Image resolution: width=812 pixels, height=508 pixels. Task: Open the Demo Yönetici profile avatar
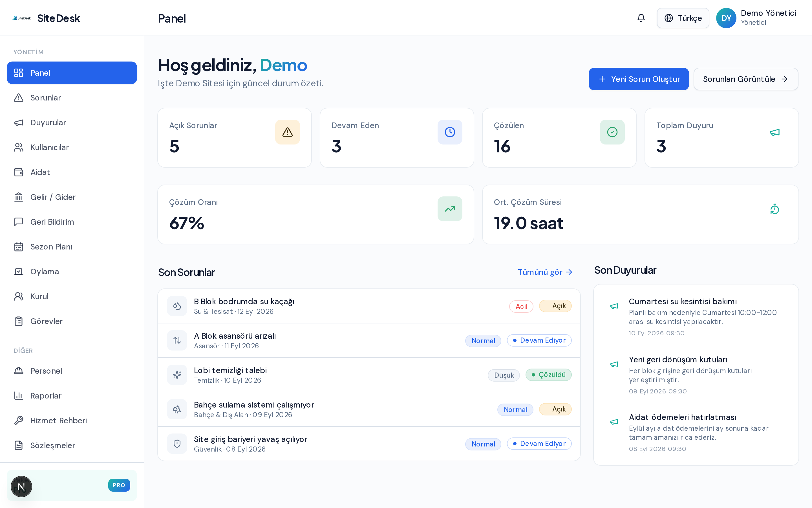tap(726, 18)
